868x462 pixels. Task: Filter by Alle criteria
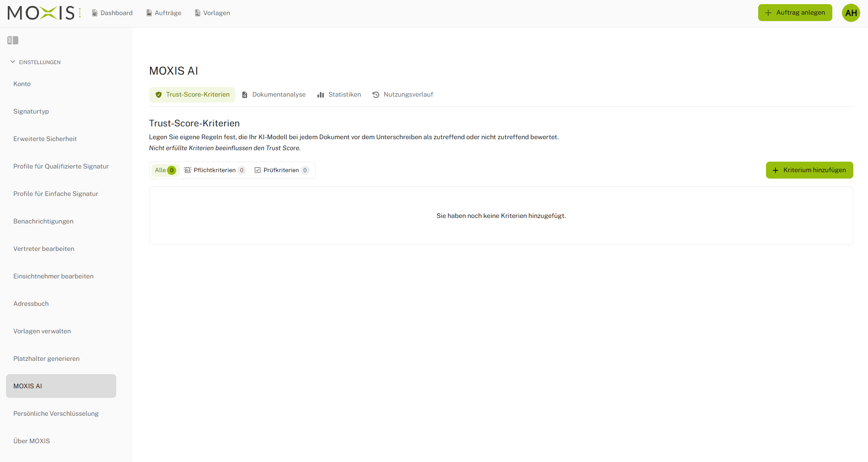coord(165,170)
